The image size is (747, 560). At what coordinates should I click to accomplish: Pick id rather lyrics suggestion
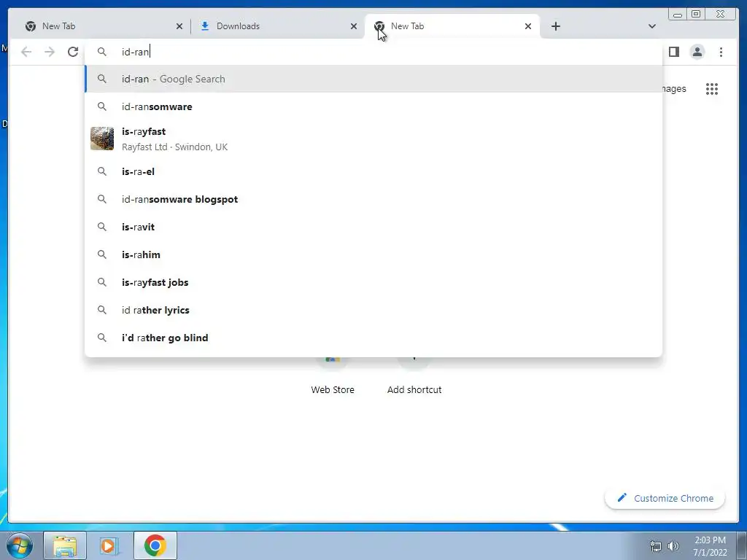click(x=373, y=310)
